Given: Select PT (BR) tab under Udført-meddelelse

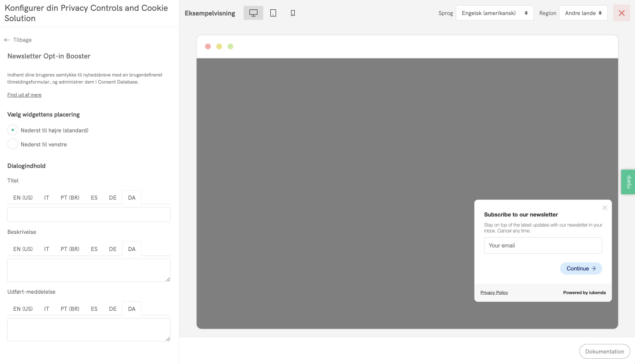Looking at the screenshot, I should click(70, 309).
